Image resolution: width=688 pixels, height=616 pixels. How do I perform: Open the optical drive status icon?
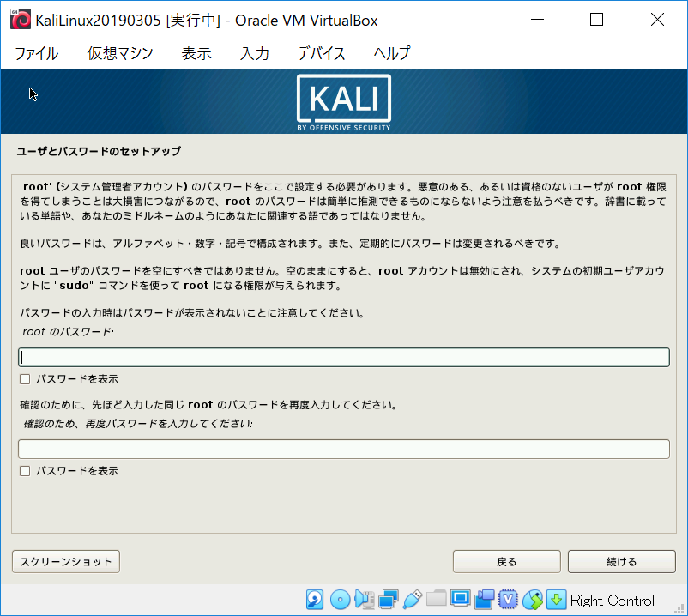(340, 600)
